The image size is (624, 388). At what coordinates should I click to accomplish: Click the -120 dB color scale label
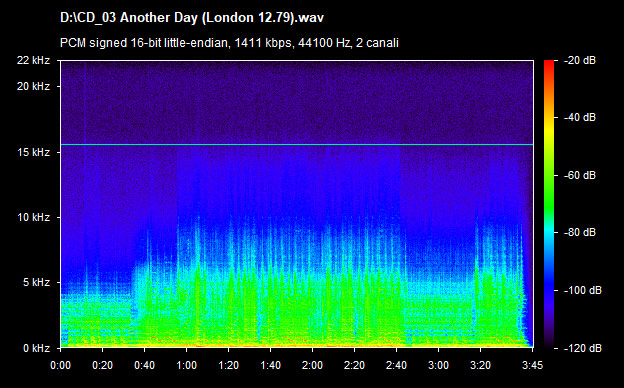(x=583, y=348)
